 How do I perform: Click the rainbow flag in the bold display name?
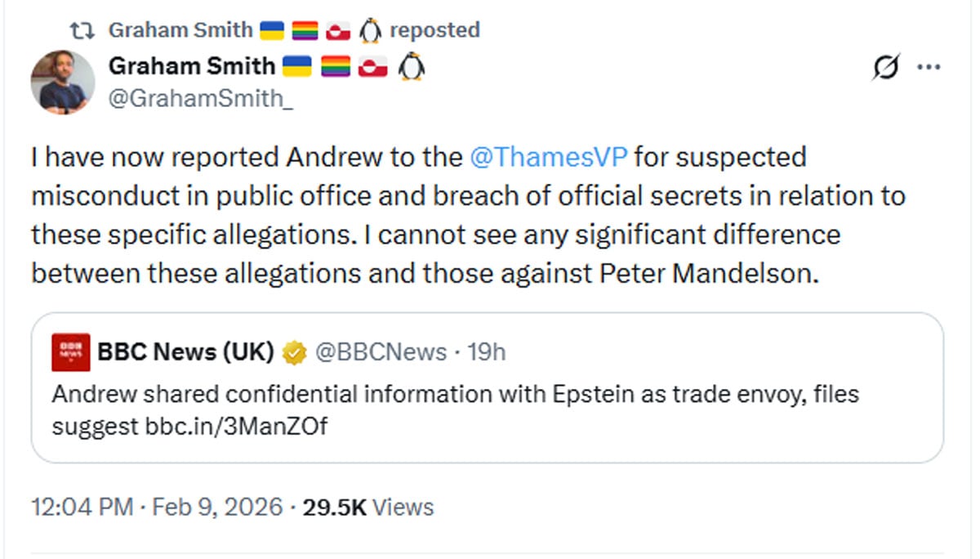pyautogui.click(x=335, y=66)
